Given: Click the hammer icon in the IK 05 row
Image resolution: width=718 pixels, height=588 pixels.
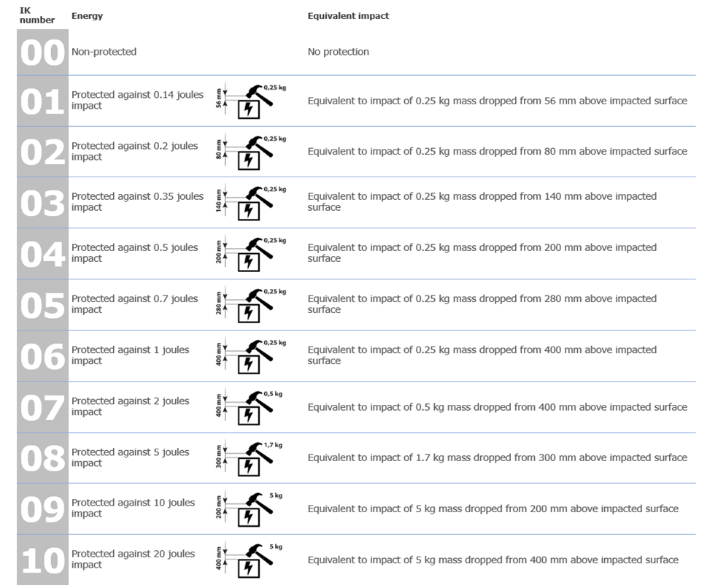Looking at the screenshot, I should [251, 305].
